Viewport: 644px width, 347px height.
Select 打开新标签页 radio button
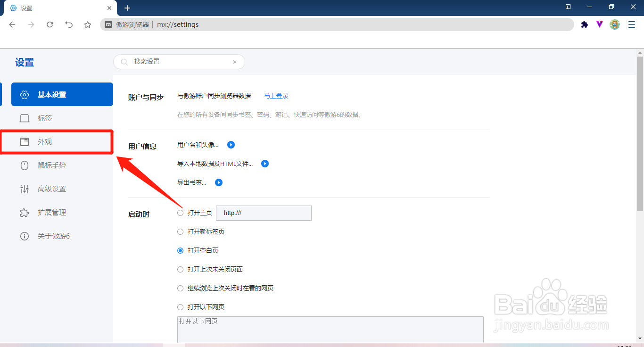[x=180, y=232]
